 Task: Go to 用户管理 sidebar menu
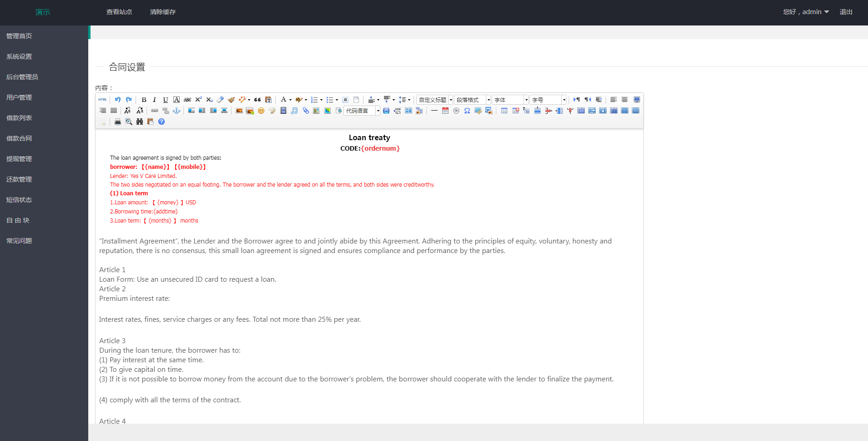[19, 97]
